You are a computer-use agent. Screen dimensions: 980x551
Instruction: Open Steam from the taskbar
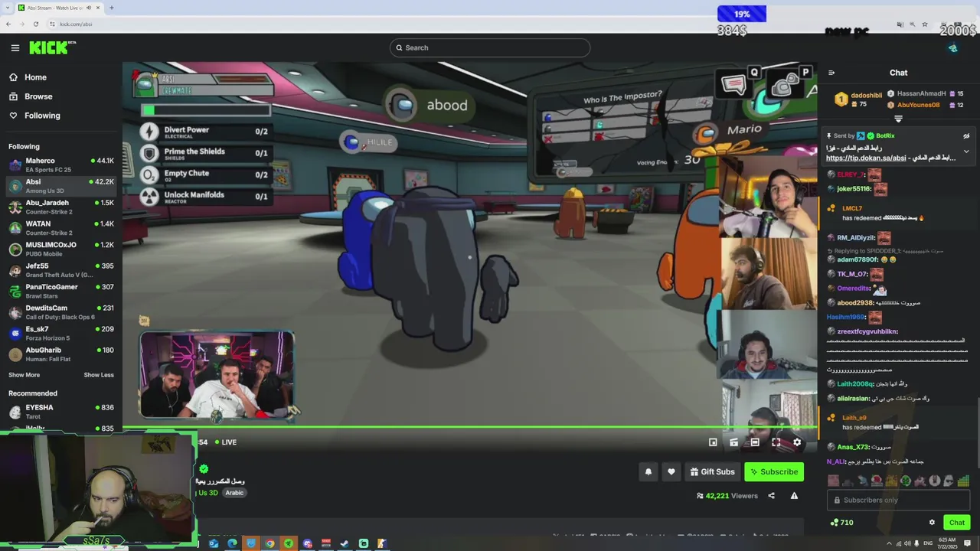[x=345, y=543]
